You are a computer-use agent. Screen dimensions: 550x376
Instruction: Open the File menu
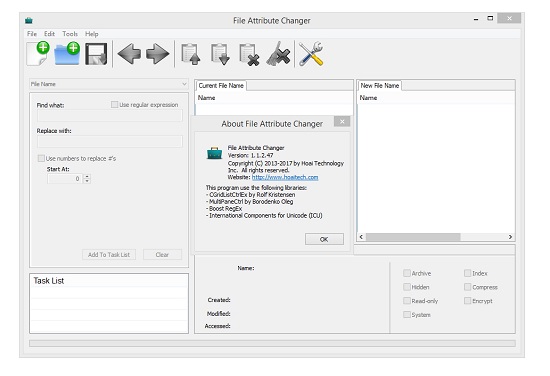[32, 34]
